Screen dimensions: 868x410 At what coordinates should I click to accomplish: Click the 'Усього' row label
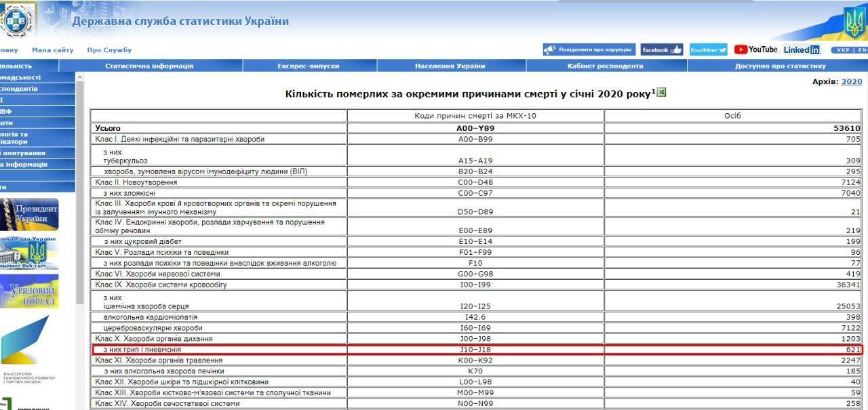click(108, 128)
